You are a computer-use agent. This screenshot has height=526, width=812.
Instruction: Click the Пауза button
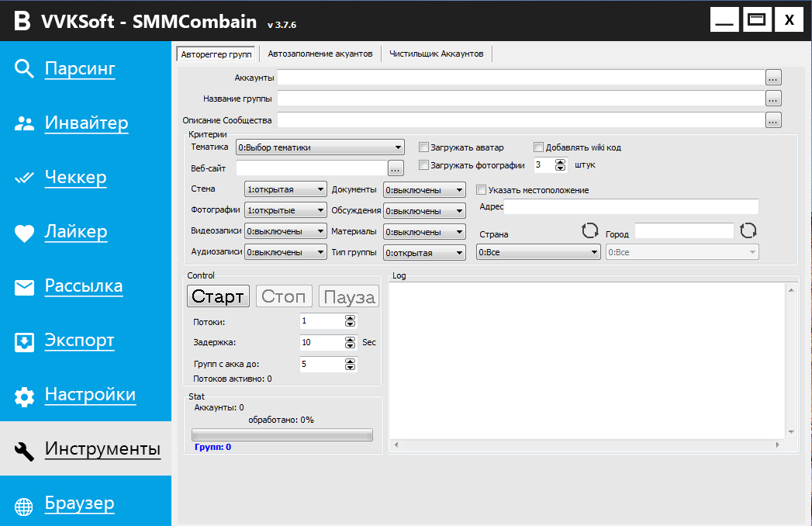(349, 296)
